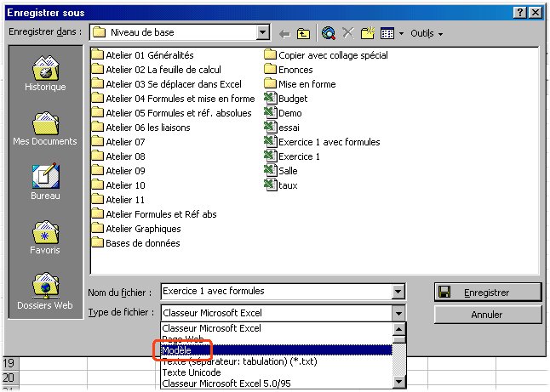550x392 pixels.
Task: Collapse the Type de fichier dropdown arrow
Action: pyautogui.click(x=398, y=313)
